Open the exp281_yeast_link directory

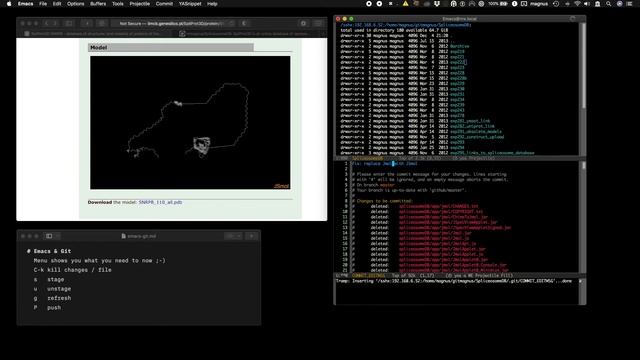(470, 121)
